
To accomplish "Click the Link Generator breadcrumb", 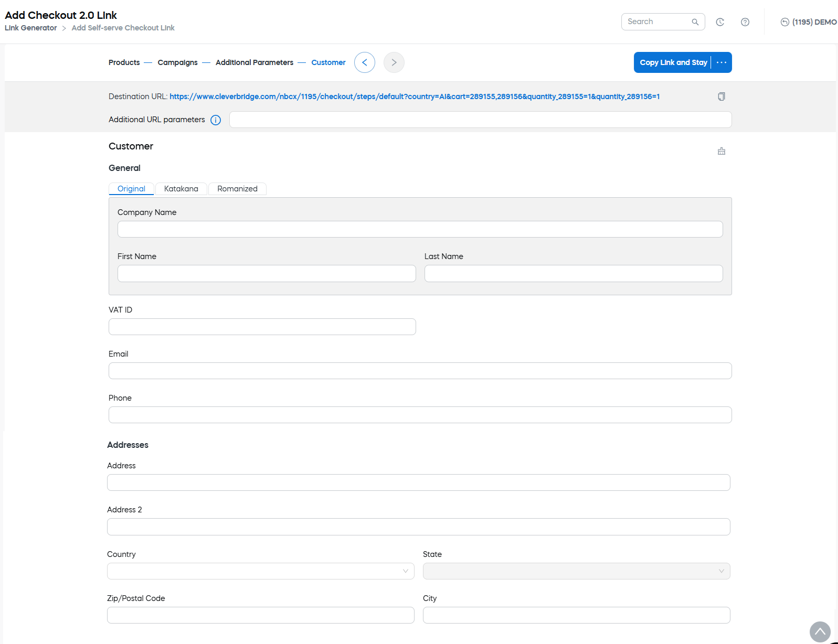I will 30,28.
